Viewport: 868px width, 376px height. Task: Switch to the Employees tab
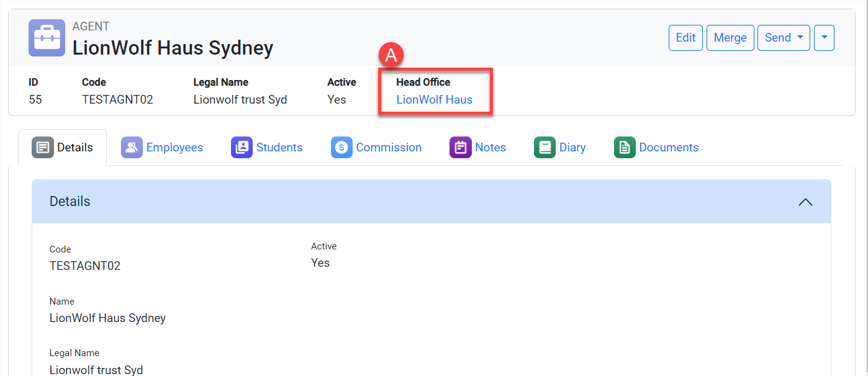click(174, 148)
